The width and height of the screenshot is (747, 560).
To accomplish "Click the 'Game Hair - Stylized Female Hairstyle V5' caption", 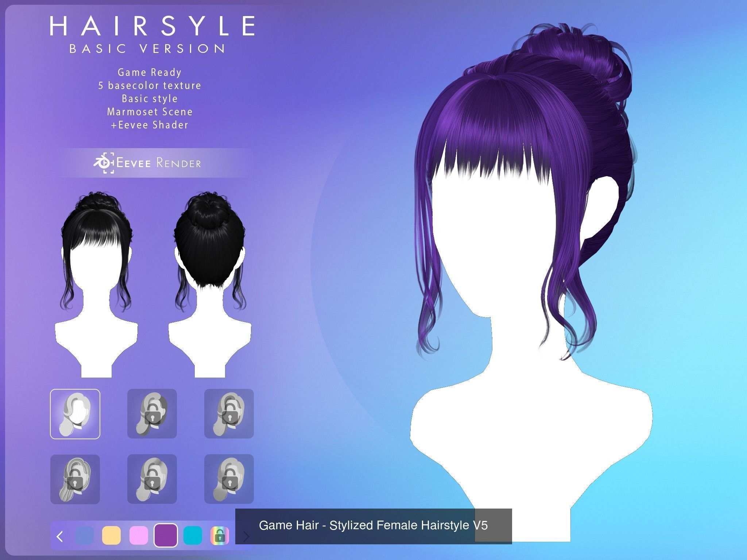I will click(373, 525).
